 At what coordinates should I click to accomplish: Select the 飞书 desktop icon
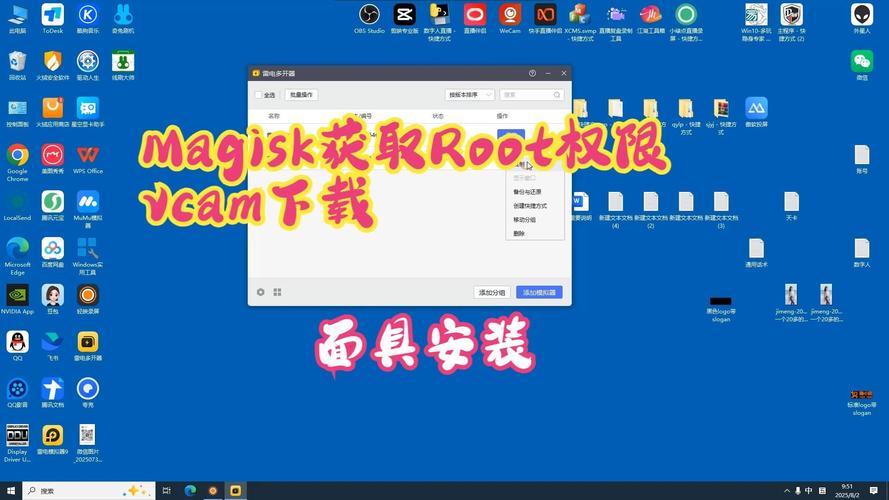tap(53, 346)
